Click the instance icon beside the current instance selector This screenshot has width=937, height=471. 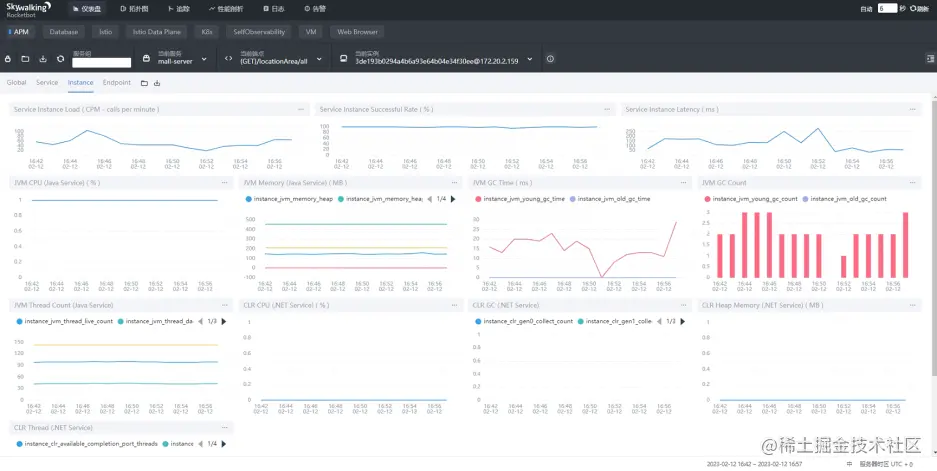(x=344, y=59)
